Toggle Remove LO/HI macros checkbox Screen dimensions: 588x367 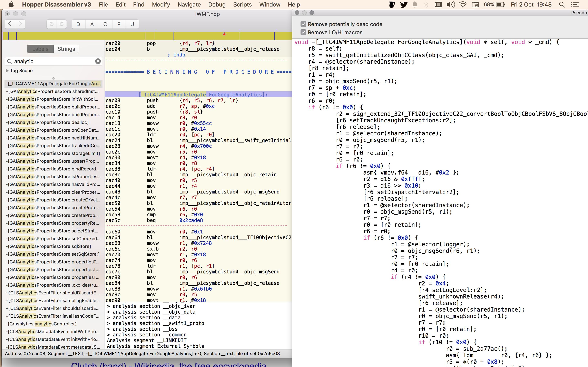(x=303, y=32)
